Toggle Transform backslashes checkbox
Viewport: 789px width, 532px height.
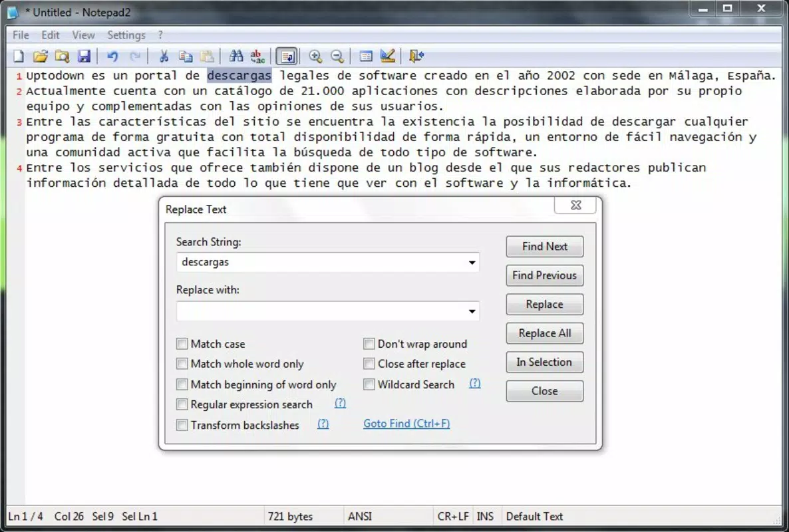click(x=182, y=425)
